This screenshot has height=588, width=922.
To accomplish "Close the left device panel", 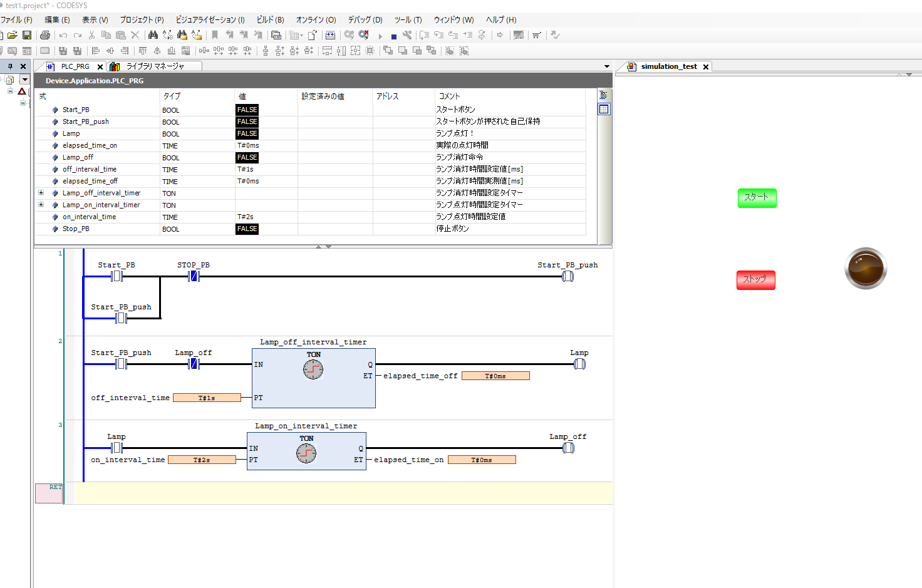I will 23,66.
